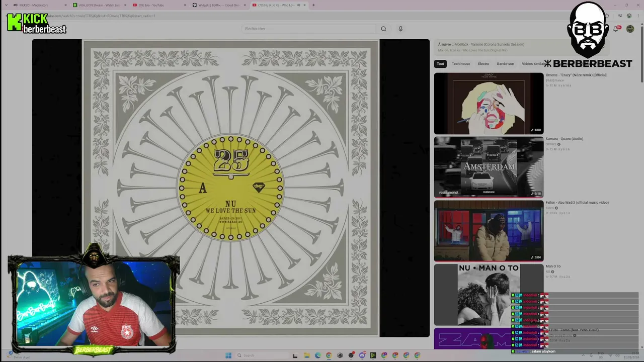Mute the playing YouTube tab speaker icon

point(298,5)
